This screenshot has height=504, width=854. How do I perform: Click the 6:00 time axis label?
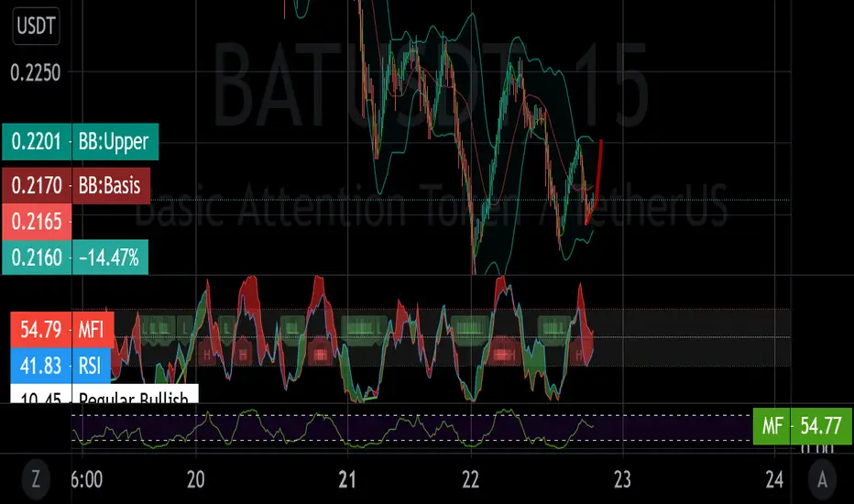tap(87, 479)
